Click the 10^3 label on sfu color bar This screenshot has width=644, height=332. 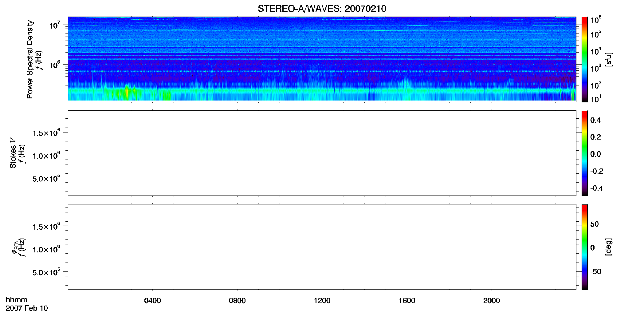coord(596,68)
